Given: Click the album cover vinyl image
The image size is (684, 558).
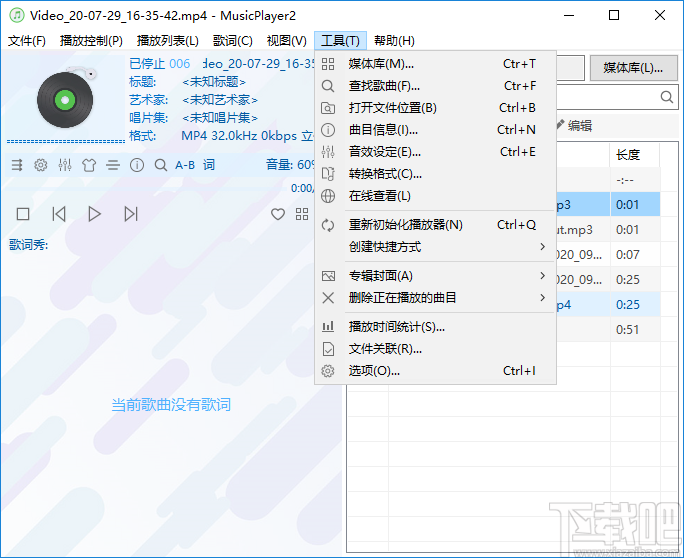Looking at the screenshot, I should pyautogui.click(x=66, y=97).
